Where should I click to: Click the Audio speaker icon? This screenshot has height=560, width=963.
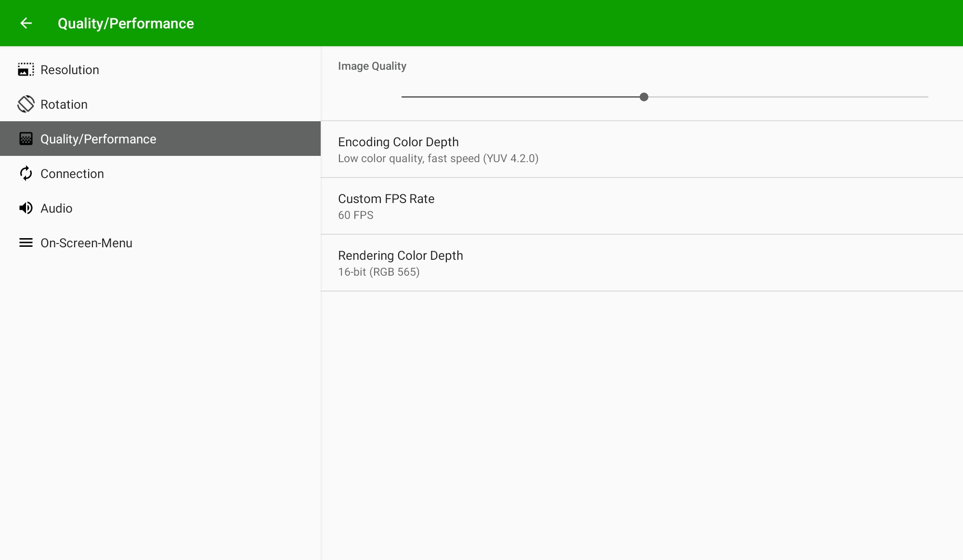pyautogui.click(x=26, y=208)
